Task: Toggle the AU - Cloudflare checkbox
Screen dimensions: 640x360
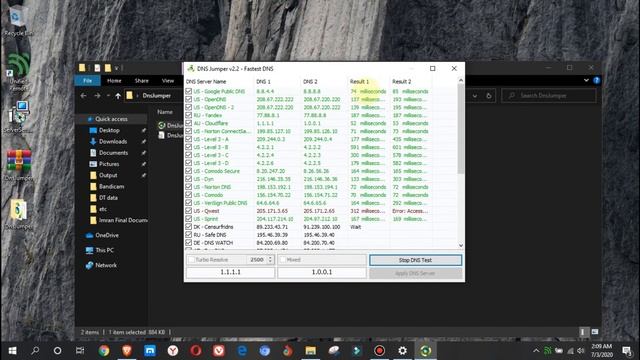Action: [189, 123]
